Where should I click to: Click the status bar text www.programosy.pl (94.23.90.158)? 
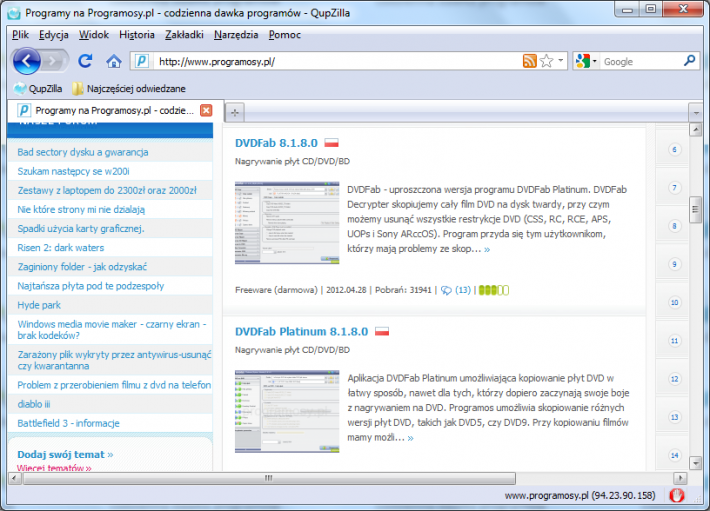click(580, 496)
